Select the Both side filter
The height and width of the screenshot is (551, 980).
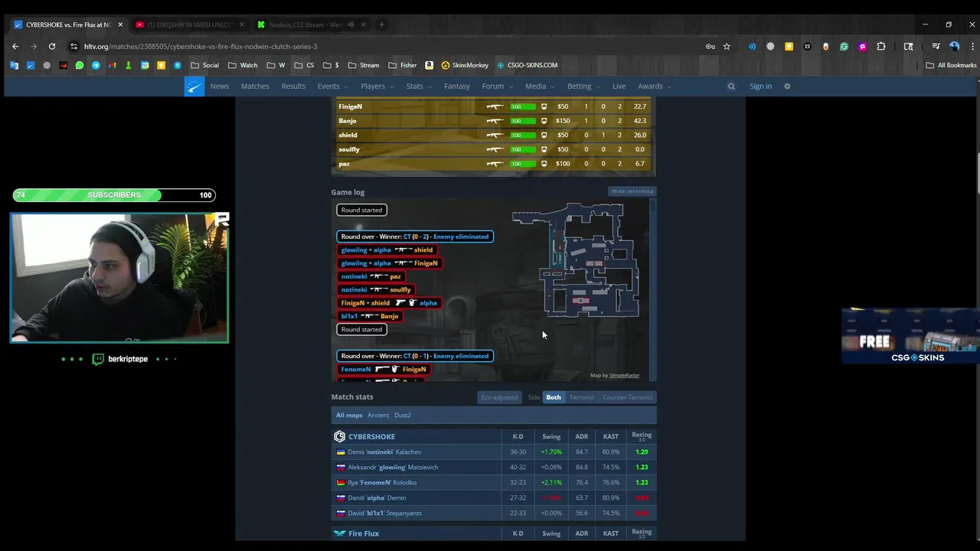click(x=554, y=397)
